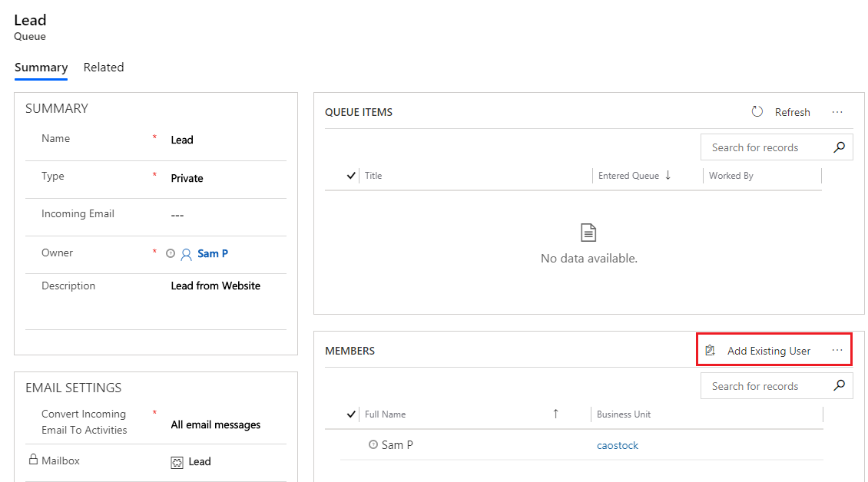Switch to the Related tab
Screen dimensions: 868x482
[104, 68]
